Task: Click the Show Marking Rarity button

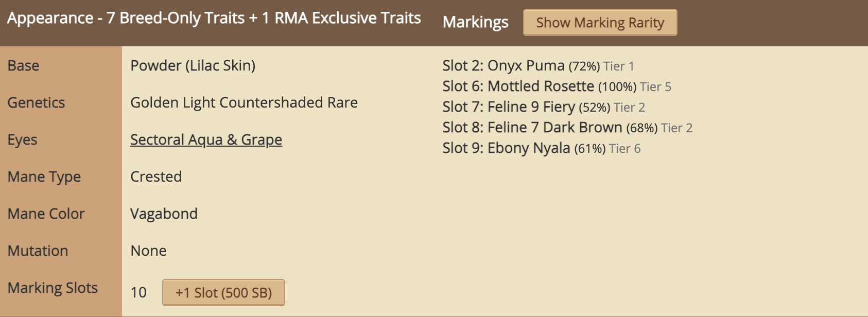Action: [x=600, y=23]
